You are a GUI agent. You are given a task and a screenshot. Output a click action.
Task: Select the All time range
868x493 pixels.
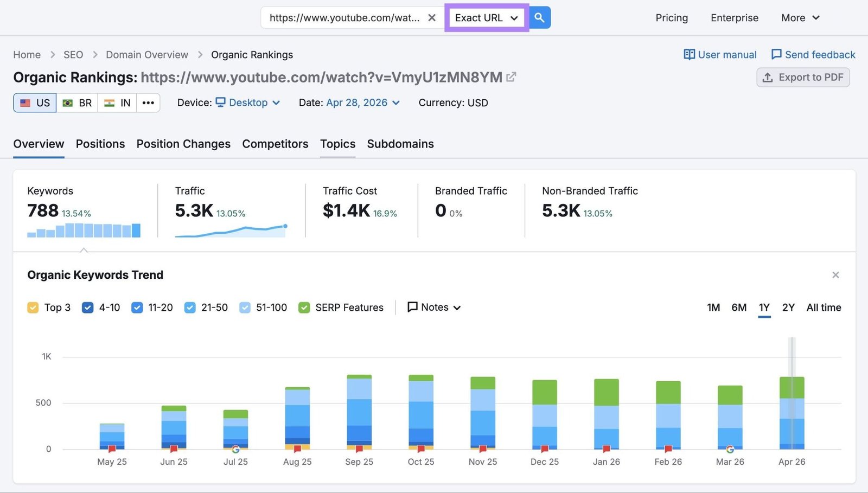pyautogui.click(x=824, y=308)
